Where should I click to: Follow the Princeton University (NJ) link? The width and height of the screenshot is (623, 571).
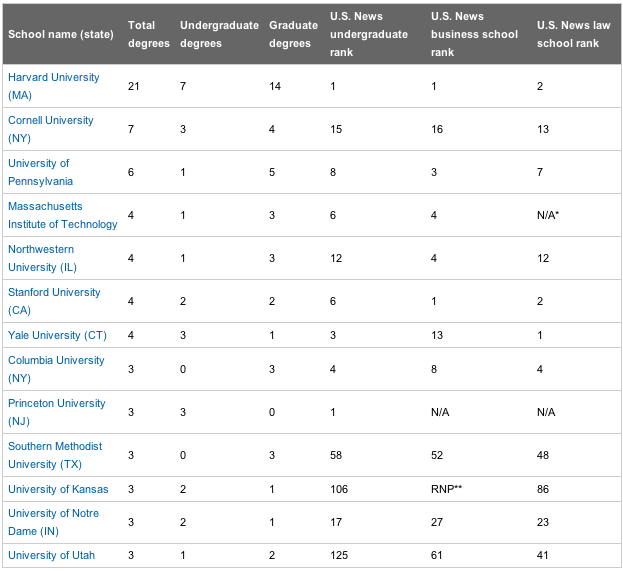pos(57,412)
